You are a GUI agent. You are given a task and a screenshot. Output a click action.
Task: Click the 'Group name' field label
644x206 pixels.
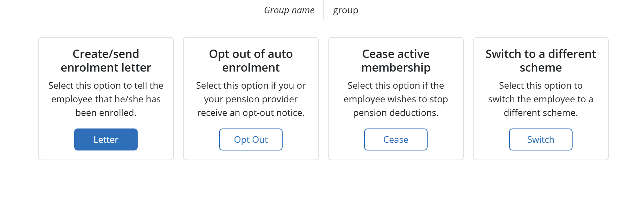tap(289, 10)
